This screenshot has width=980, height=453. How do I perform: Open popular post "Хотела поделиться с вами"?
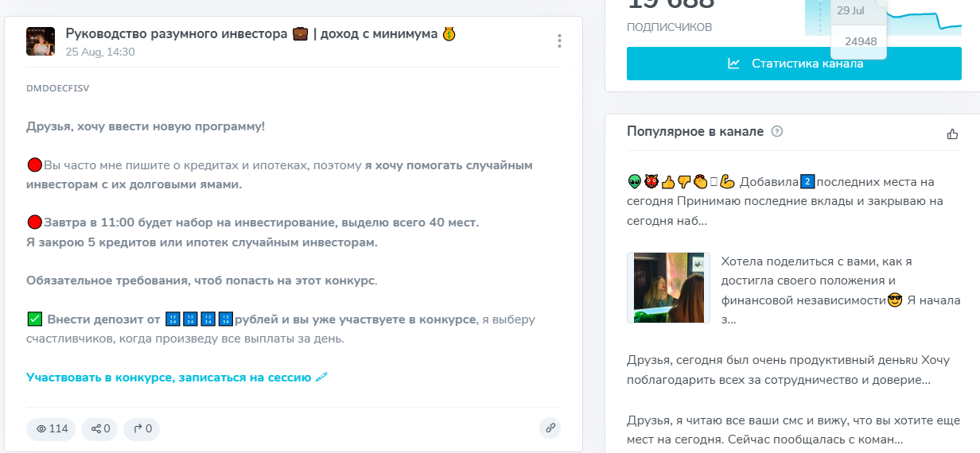pos(841,291)
